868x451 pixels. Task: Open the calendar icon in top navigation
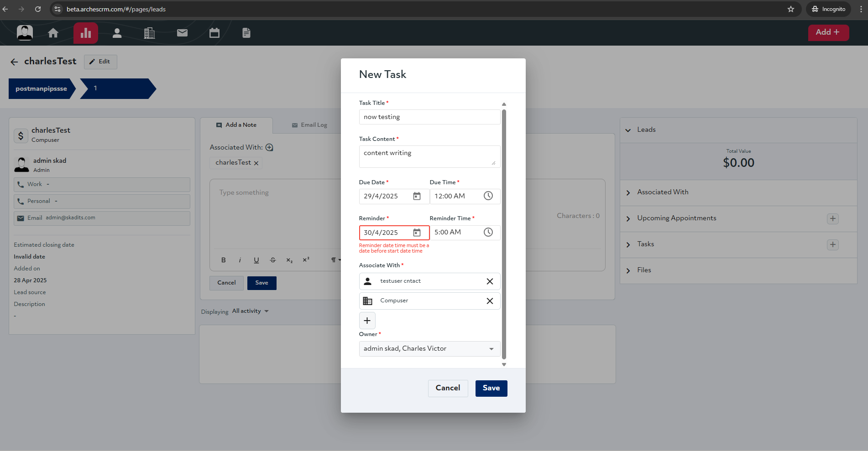pos(214,33)
